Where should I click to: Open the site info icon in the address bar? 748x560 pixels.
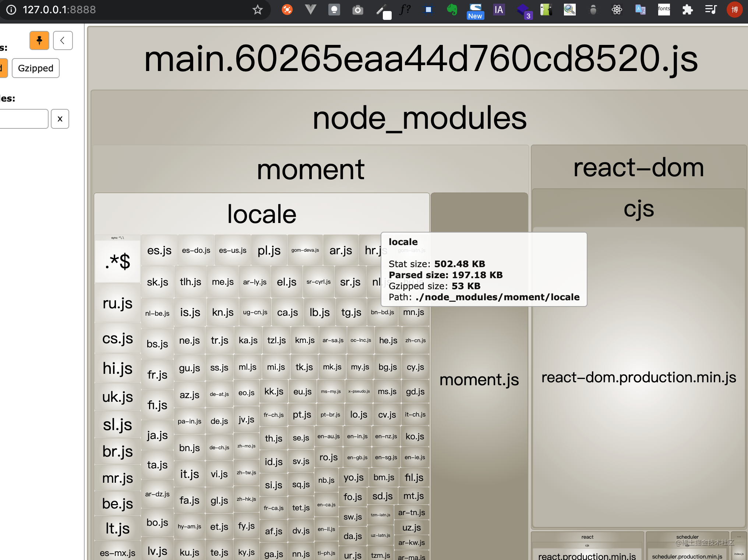(x=11, y=10)
